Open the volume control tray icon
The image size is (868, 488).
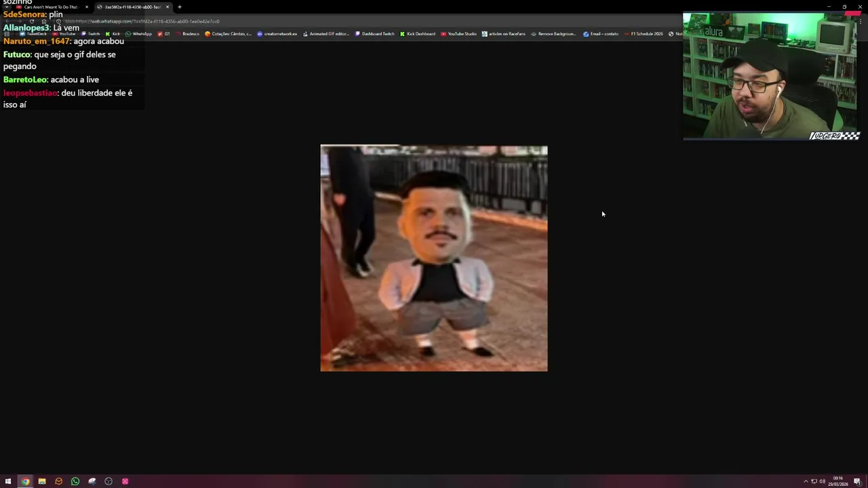point(822,481)
